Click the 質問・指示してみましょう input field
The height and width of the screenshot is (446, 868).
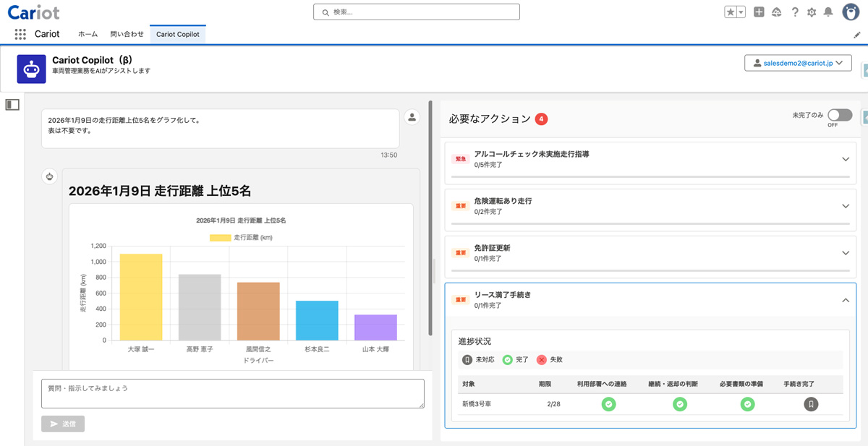[232, 394]
